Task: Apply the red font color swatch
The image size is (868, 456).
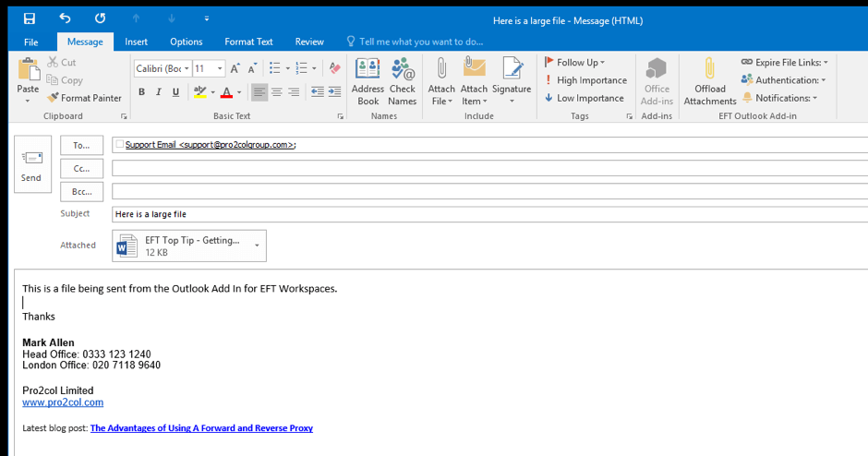Action: pyautogui.click(x=226, y=92)
